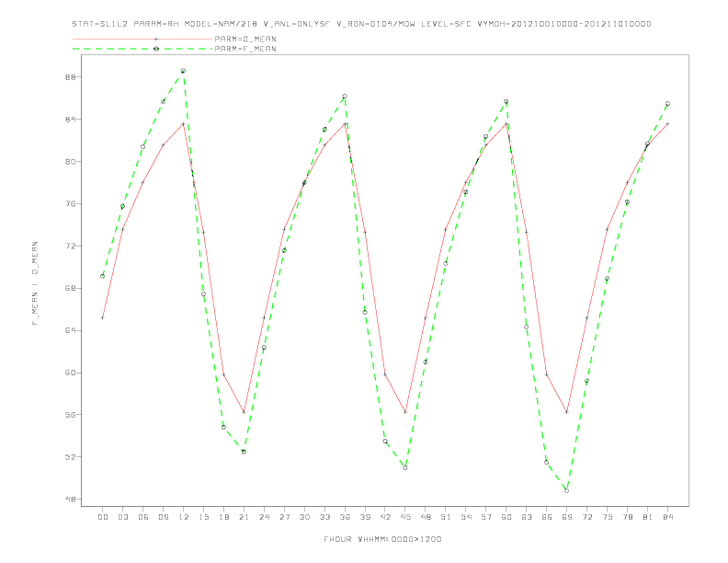Click y-axis tick label 64

click(71, 331)
